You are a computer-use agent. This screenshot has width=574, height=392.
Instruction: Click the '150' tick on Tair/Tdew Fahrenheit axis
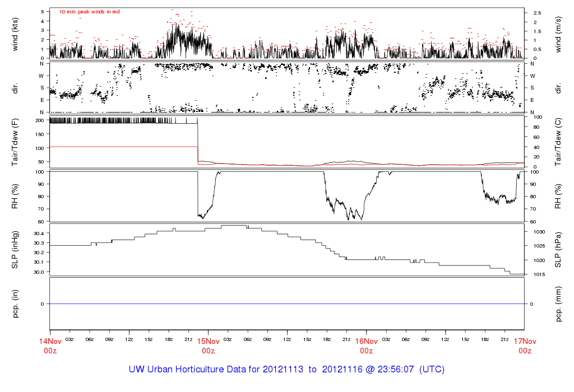pos(40,134)
